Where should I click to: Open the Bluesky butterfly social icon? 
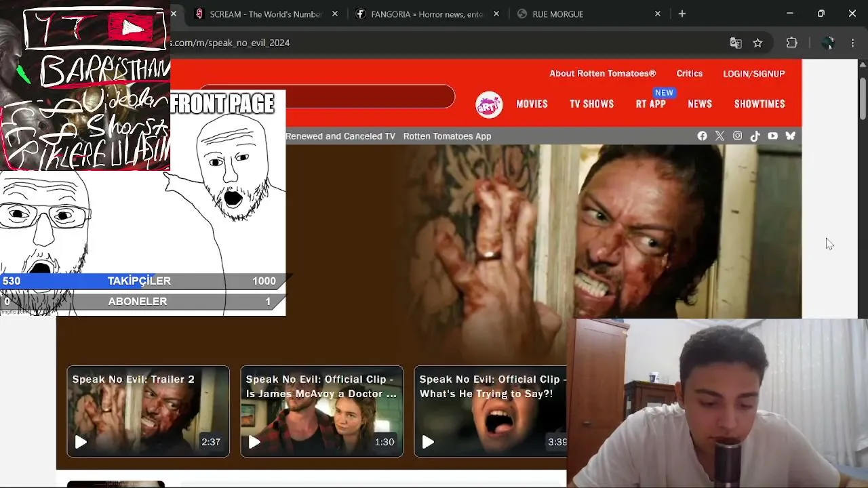click(x=790, y=136)
